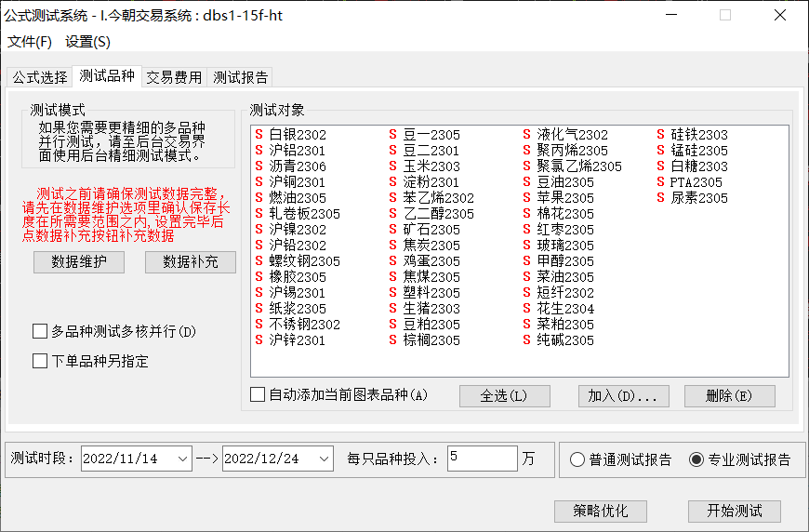Select 豆粕2305 in the list
This screenshot has height=532, width=809.
431,325
